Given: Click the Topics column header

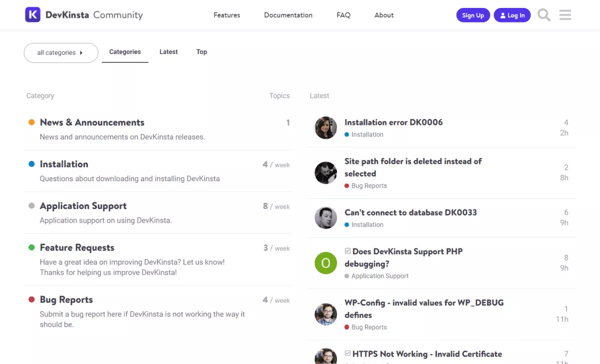Looking at the screenshot, I should [279, 96].
